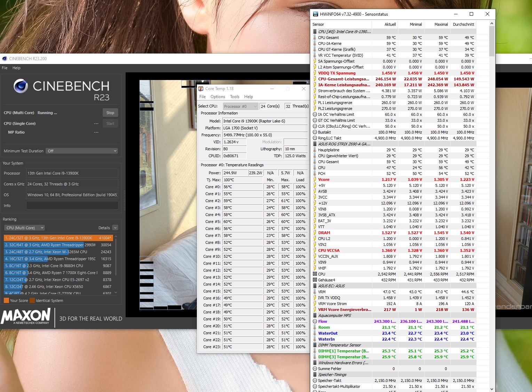Viewport: 532px width, 392px height.
Task: Click the icon beside Summe Fehler
Action: pos(315,369)
